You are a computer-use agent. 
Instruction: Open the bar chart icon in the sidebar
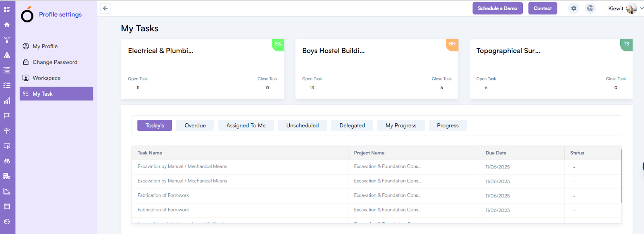pos(7,101)
